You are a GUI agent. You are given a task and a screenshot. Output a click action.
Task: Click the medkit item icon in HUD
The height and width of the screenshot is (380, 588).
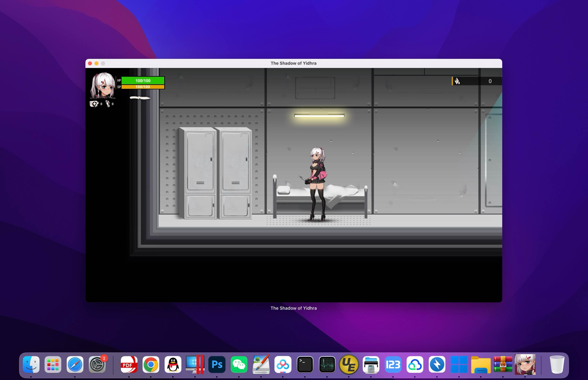pos(94,104)
